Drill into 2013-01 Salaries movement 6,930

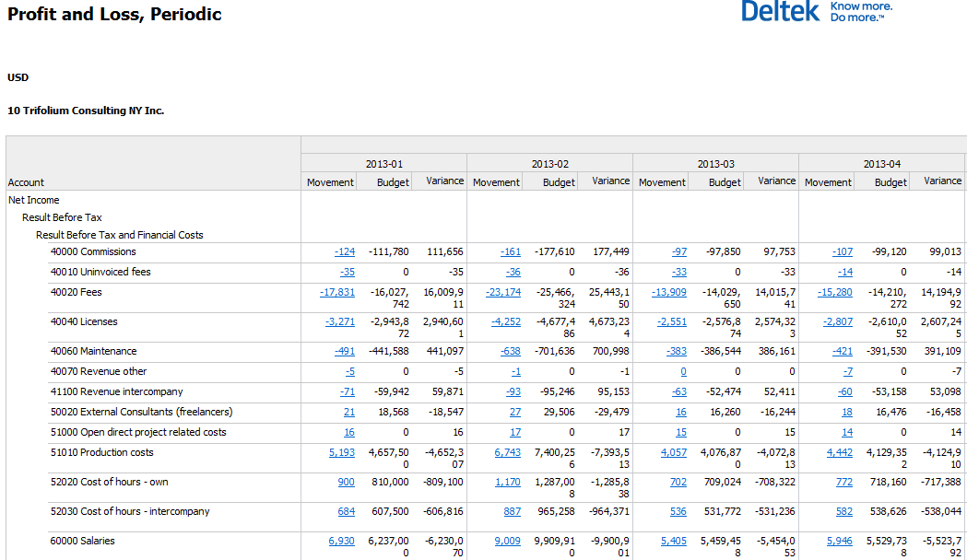coord(341,542)
